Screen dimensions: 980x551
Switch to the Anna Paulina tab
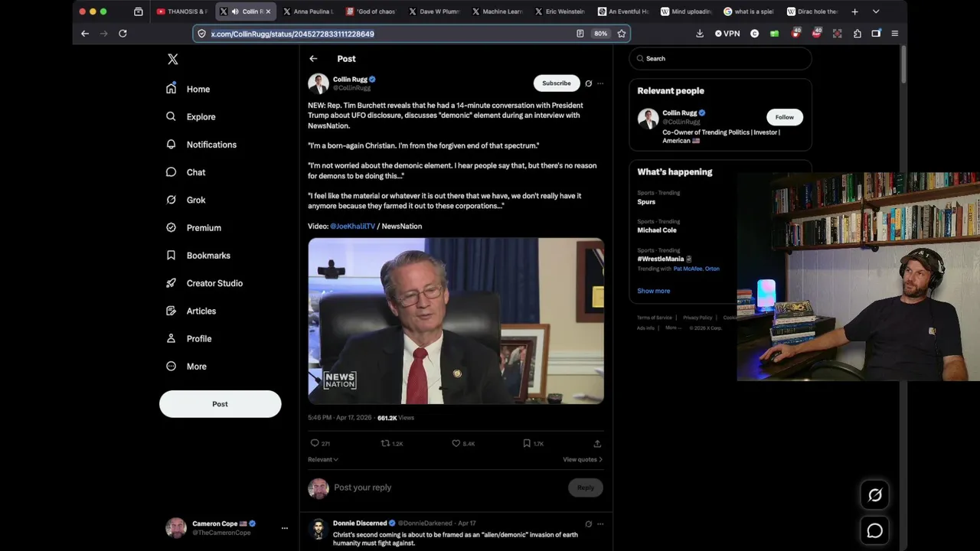tap(308, 11)
